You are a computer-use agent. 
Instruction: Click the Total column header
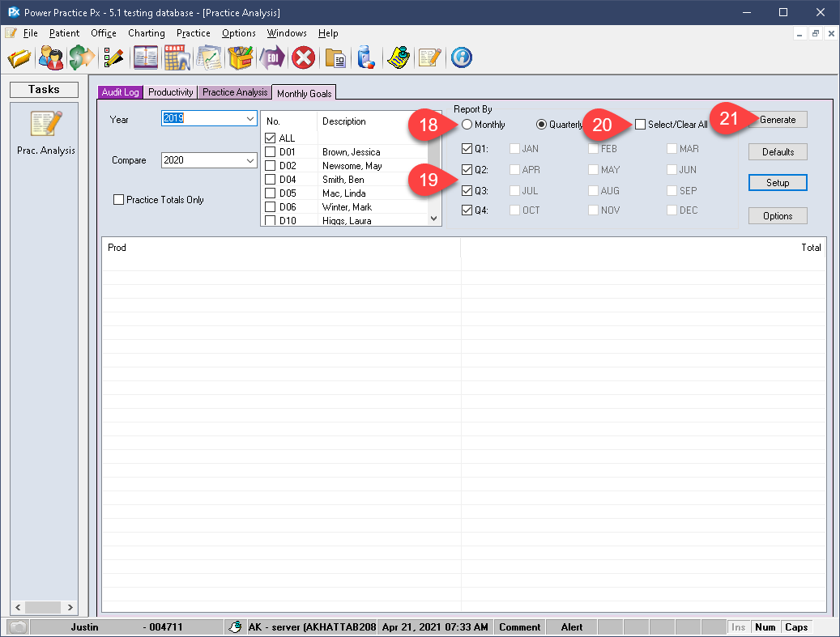point(643,248)
